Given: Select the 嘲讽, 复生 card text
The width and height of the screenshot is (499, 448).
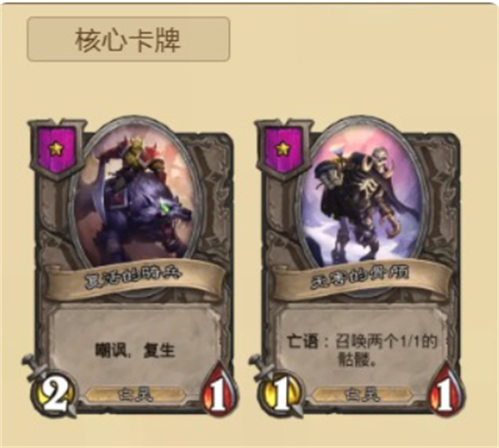Looking at the screenshot, I should 135,351.
